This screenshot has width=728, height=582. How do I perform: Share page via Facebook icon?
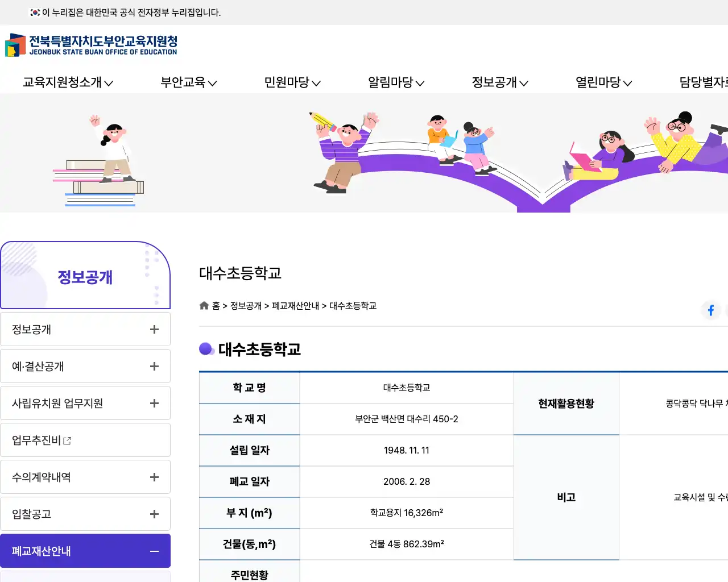(x=710, y=310)
